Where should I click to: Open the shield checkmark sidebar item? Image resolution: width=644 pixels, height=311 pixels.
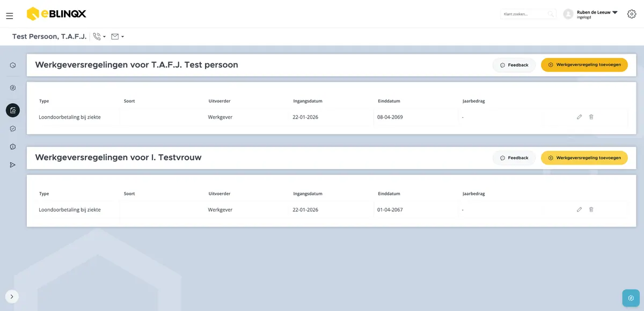tap(13, 129)
